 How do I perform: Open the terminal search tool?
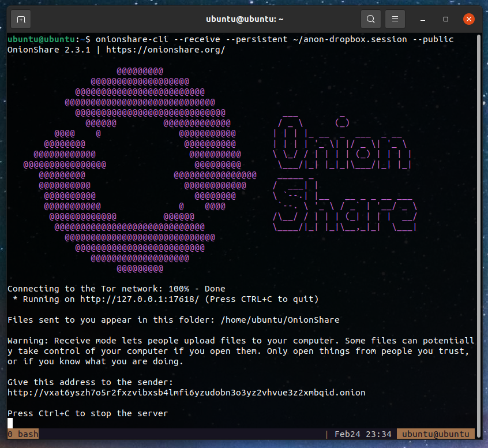(x=371, y=19)
